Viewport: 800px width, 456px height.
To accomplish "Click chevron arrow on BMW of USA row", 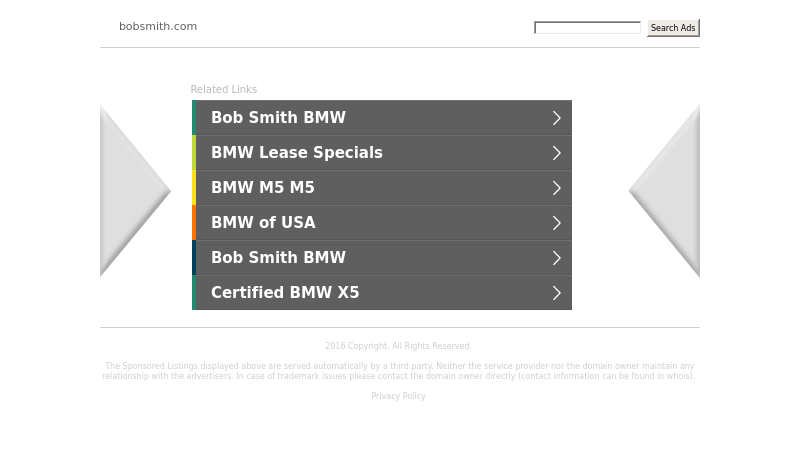I will point(557,223).
